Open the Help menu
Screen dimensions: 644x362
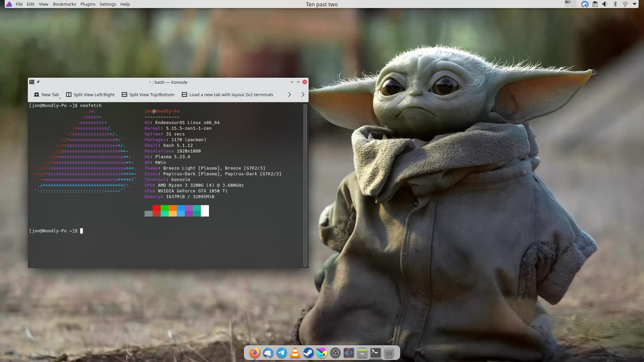pyautogui.click(x=125, y=4)
